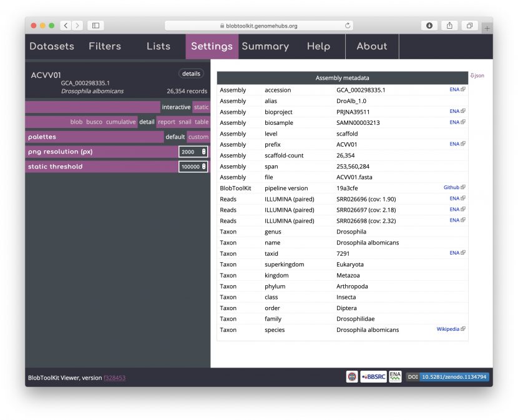Screen dimensions: 518x420
Task: Expand the ACVV01 dataset details
Action: (191, 73)
